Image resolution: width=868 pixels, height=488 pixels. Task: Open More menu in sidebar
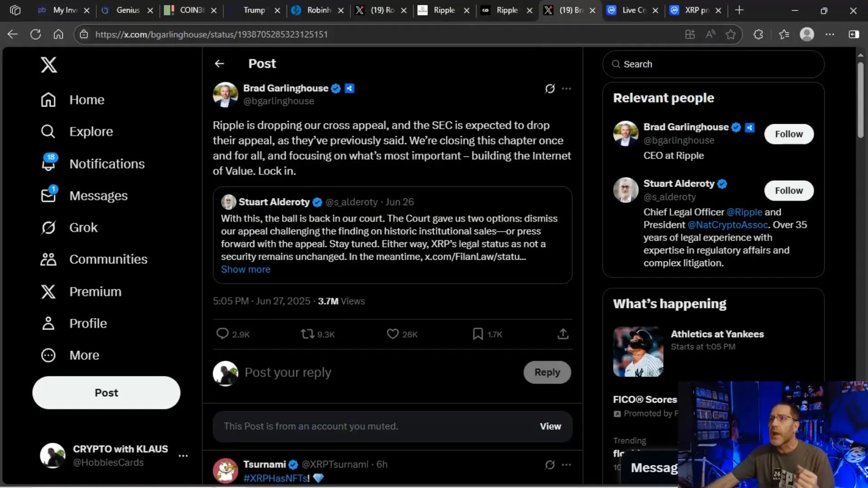tap(70, 355)
